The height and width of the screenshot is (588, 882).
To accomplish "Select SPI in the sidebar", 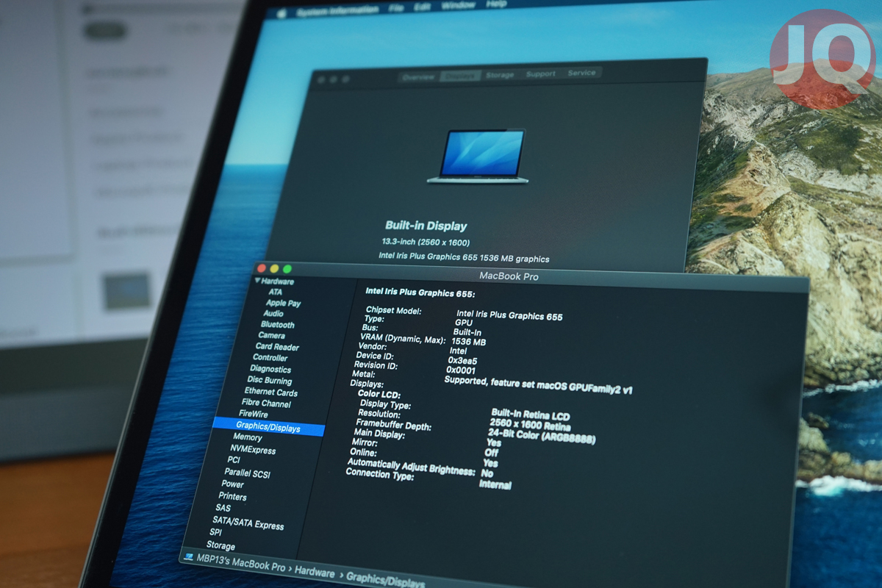I will 215,532.
